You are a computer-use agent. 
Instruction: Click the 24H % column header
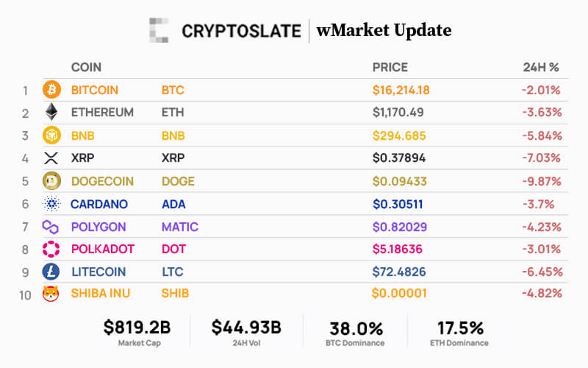(x=541, y=68)
